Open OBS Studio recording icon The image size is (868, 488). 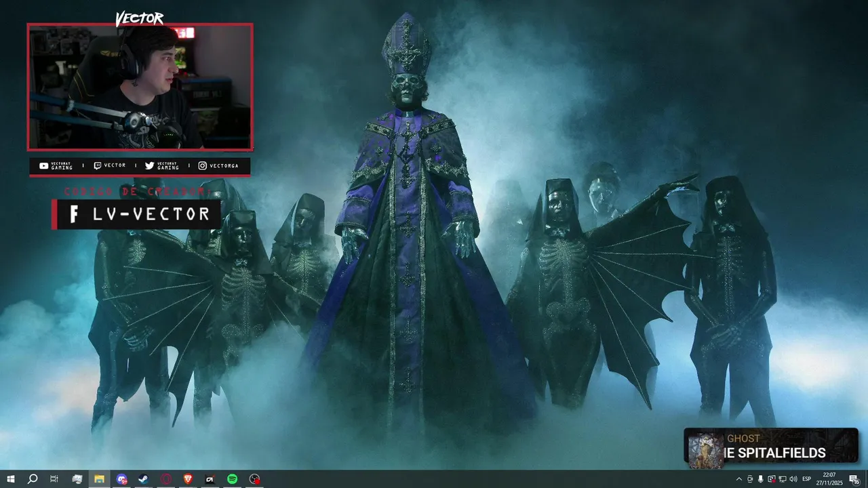click(x=254, y=479)
